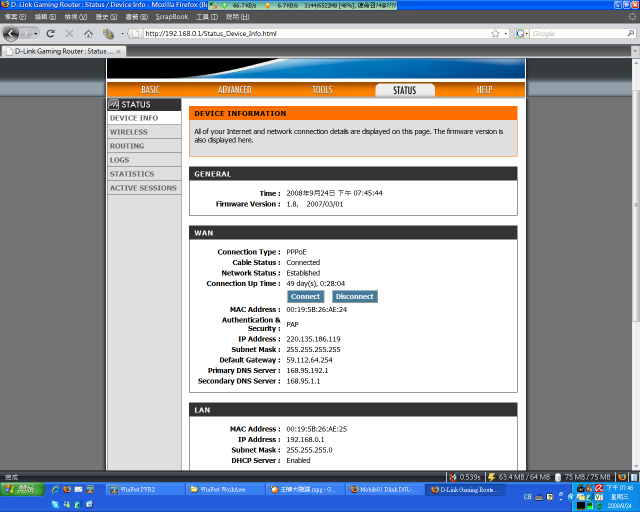
Task: Open the list-all-tabs dropdown arrow
Action: tap(635, 51)
